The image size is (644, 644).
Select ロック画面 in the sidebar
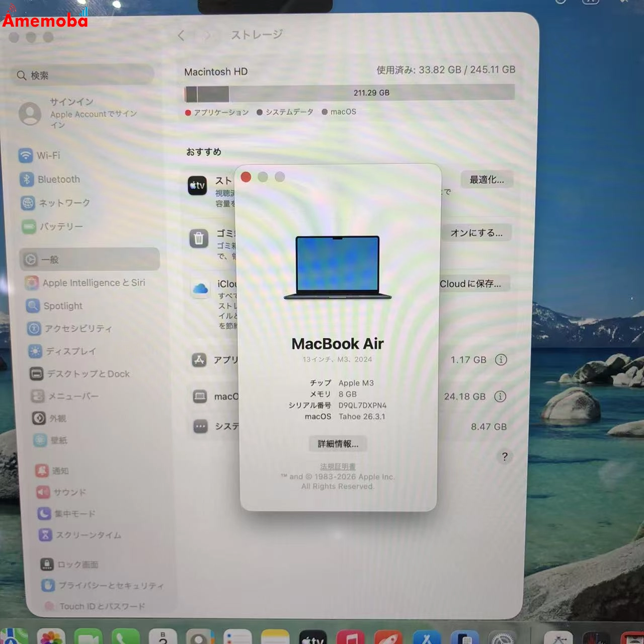pyautogui.click(x=69, y=565)
